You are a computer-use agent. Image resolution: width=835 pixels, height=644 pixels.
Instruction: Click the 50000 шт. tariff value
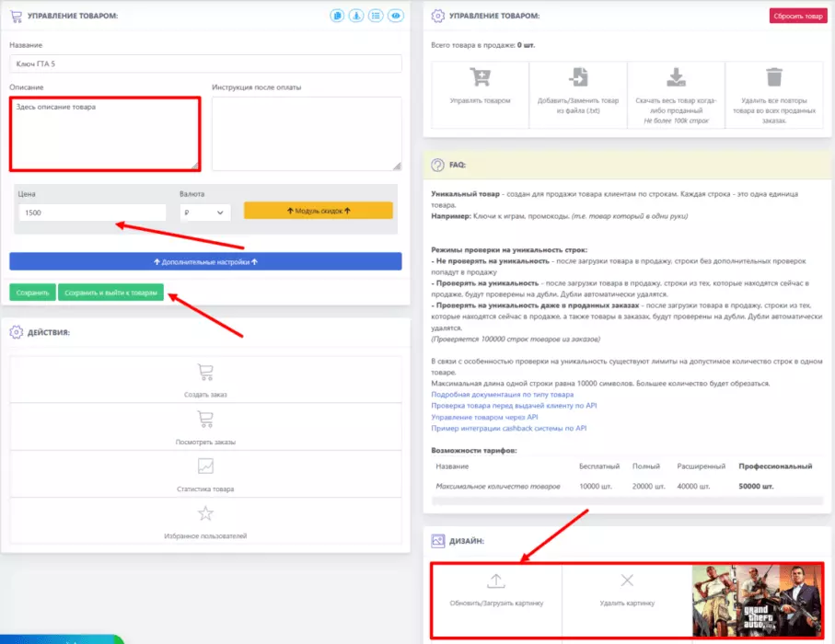tap(756, 487)
